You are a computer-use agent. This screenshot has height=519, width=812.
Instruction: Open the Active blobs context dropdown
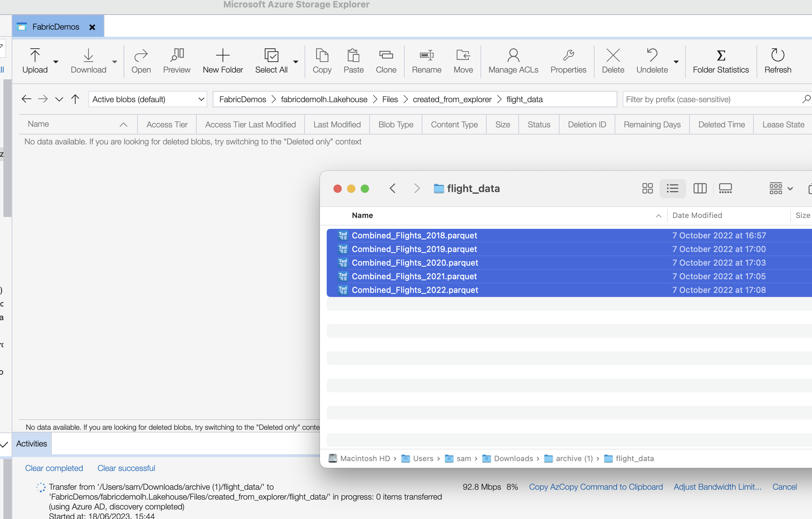click(148, 99)
